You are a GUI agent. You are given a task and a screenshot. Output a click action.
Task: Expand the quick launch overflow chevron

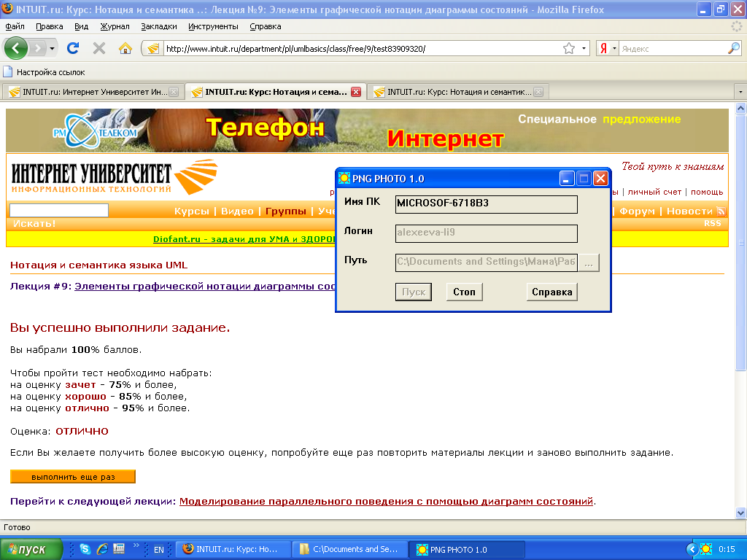coord(136,545)
